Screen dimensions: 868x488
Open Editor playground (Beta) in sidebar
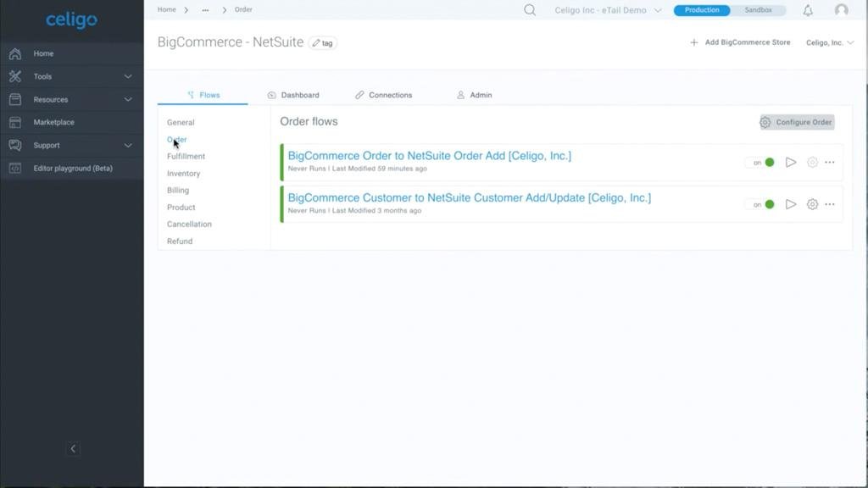pos(72,169)
